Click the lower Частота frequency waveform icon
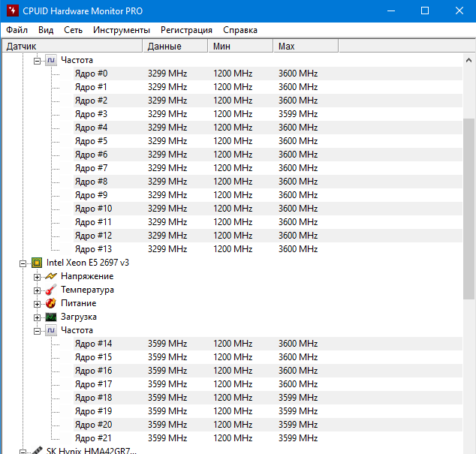 pos(51,330)
